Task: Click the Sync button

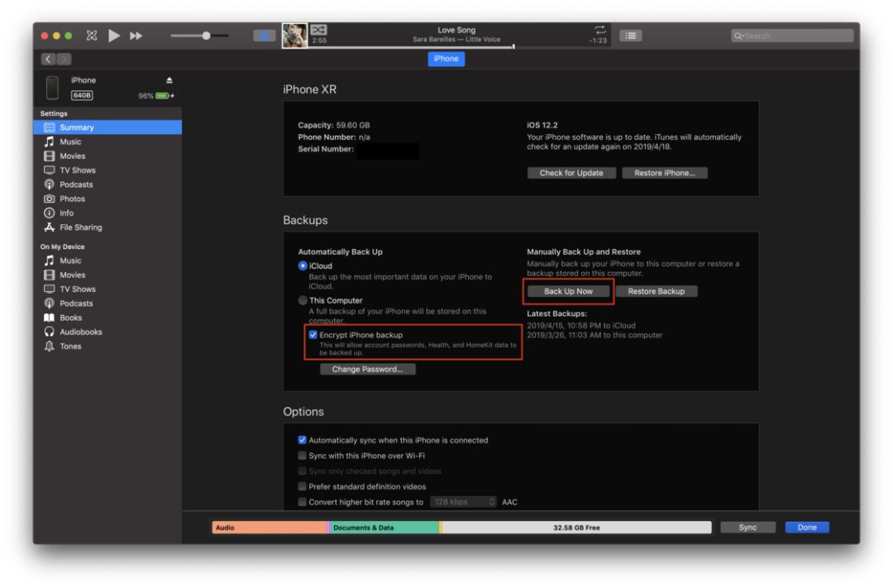Action: click(747, 527)
